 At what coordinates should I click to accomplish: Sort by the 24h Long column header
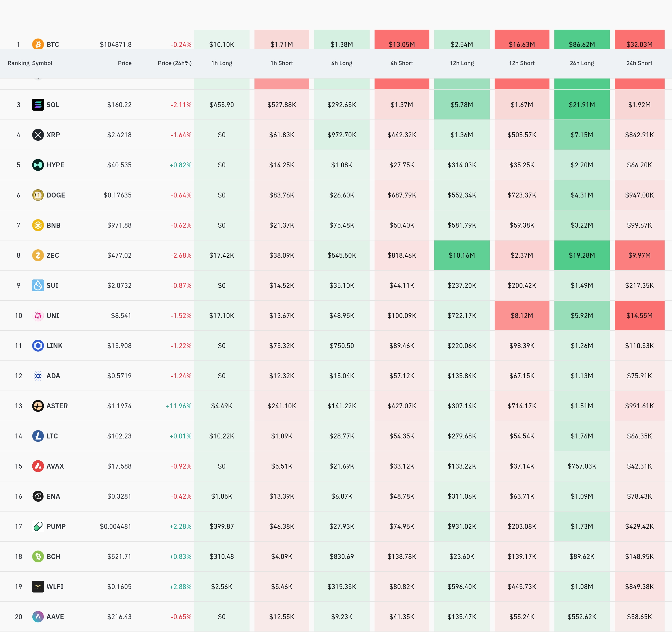(x=582, y=63)
